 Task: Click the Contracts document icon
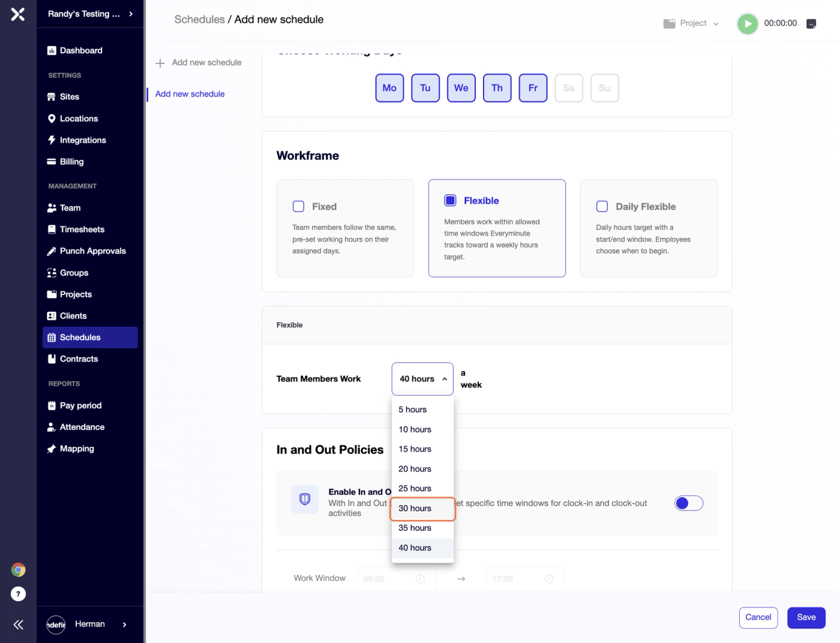tap(52, 359)
